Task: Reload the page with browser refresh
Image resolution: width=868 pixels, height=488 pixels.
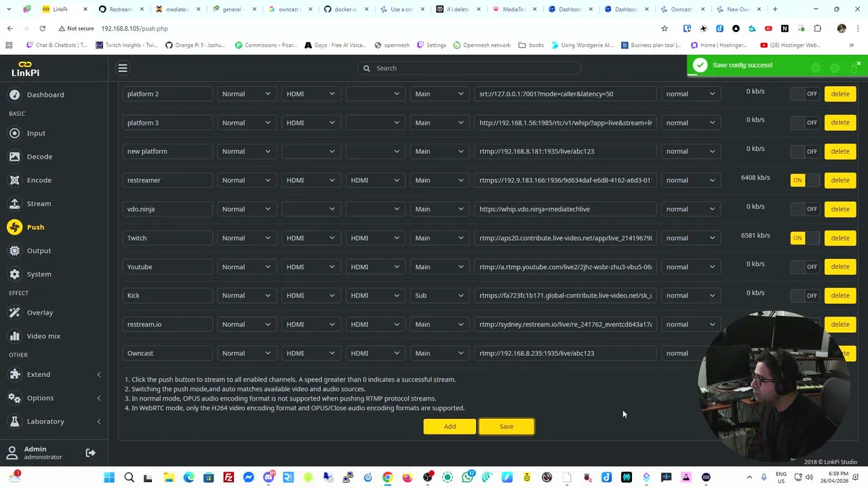Action: click(x=42, y=28)
